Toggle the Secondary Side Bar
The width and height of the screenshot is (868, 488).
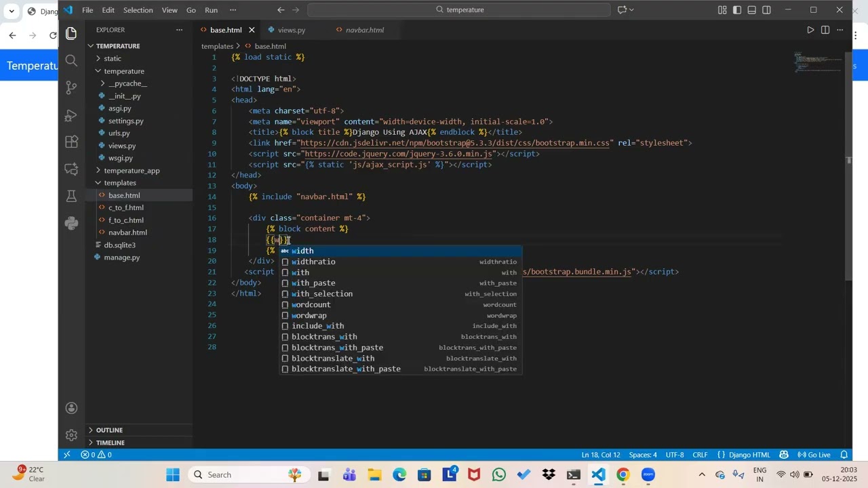tap(766, 9)
